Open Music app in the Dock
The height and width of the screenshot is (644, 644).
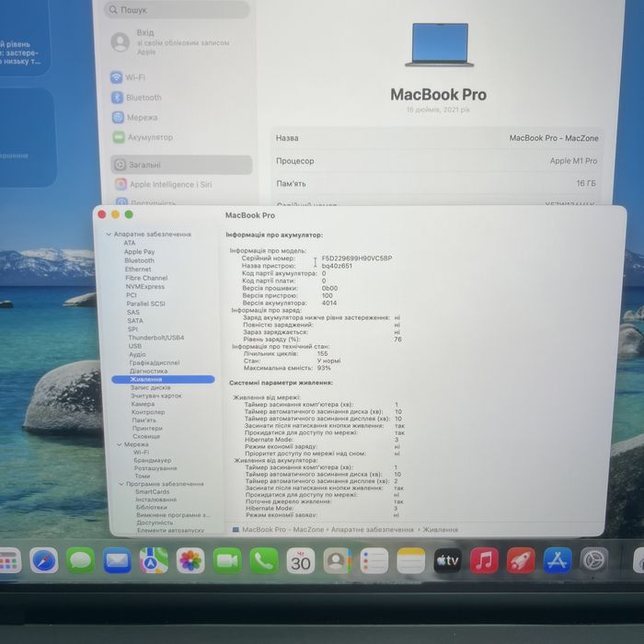484,560
